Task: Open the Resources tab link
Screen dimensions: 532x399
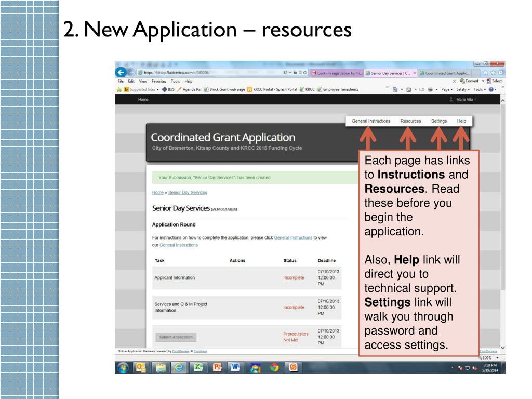Action: (410, 121)
